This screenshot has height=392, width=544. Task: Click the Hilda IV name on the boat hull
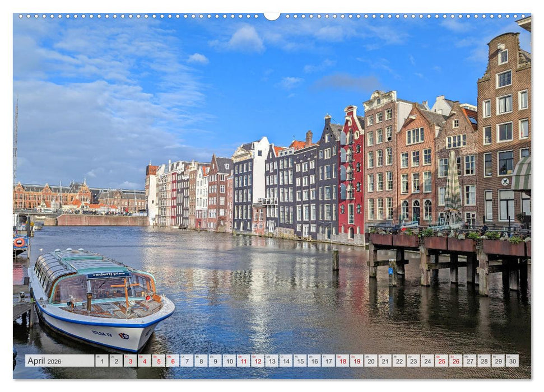[x=101, y=333]
